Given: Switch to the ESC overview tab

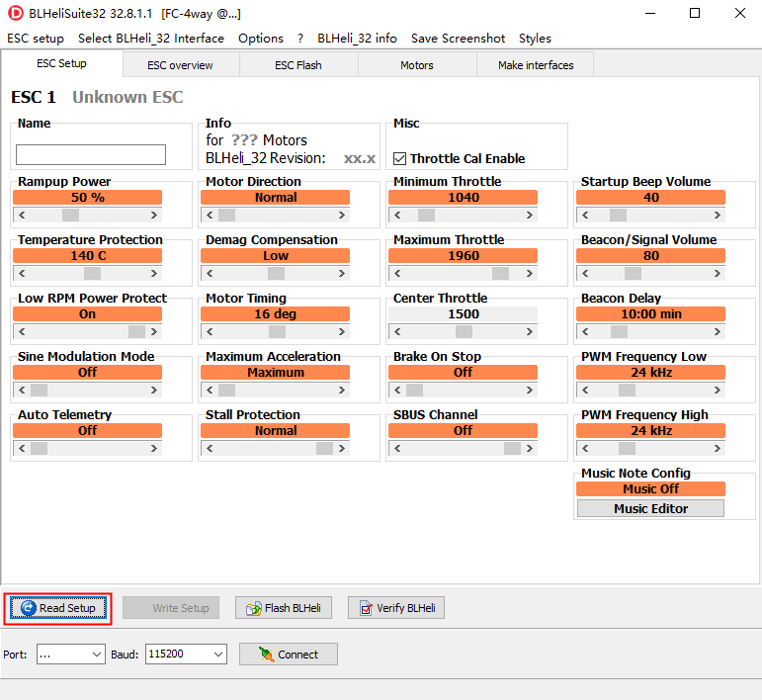Looking at the screenshot, I should 180,65.
